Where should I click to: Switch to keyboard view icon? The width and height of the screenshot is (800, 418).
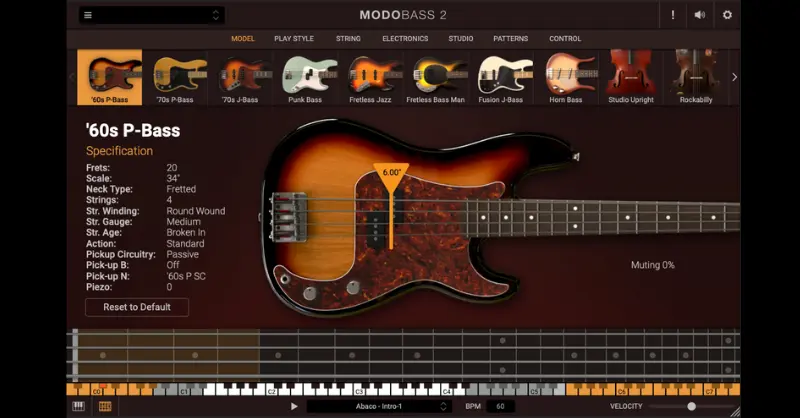pos(79,406)
